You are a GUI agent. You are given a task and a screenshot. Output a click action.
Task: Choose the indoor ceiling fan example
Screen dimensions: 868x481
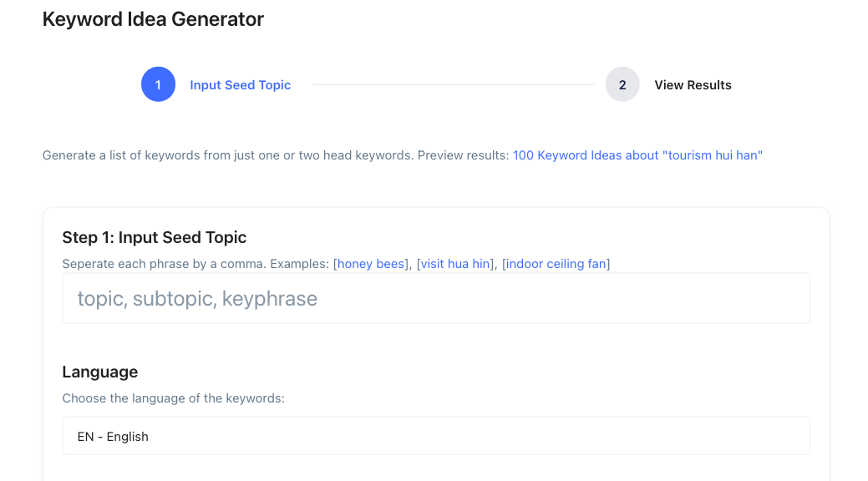(x=556, y=264)
